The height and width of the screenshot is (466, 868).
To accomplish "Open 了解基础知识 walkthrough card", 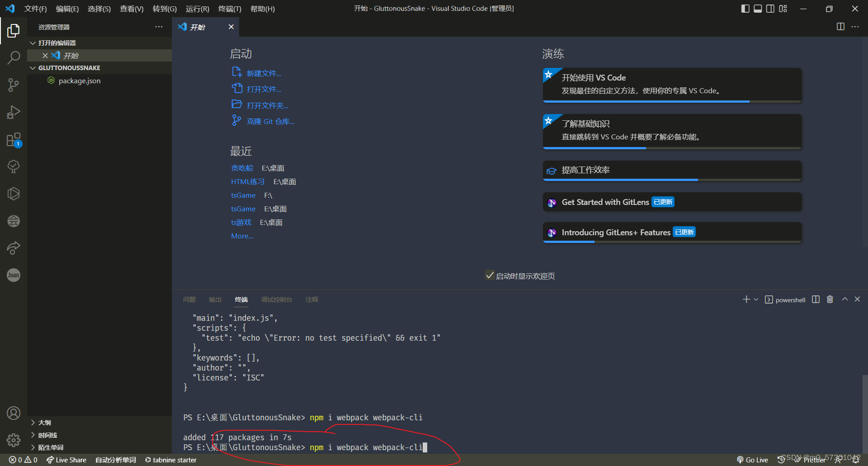I will [672, 131].
